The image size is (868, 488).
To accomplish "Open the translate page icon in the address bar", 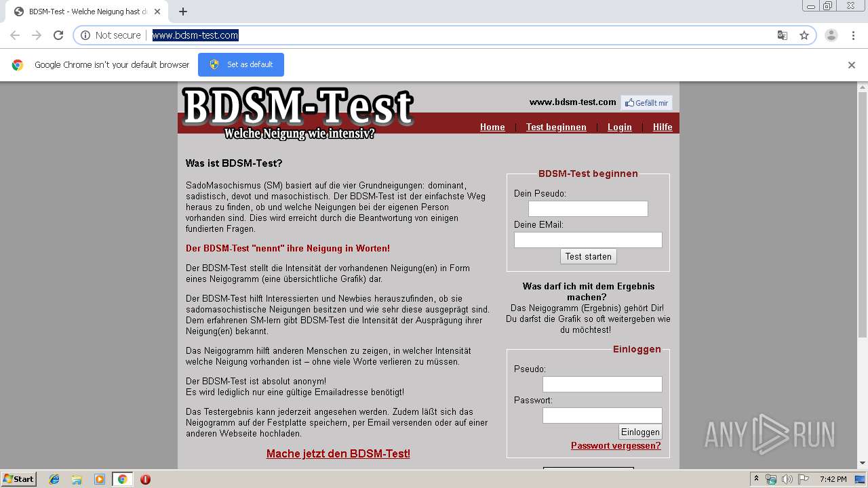I will [x=783, y=35].
